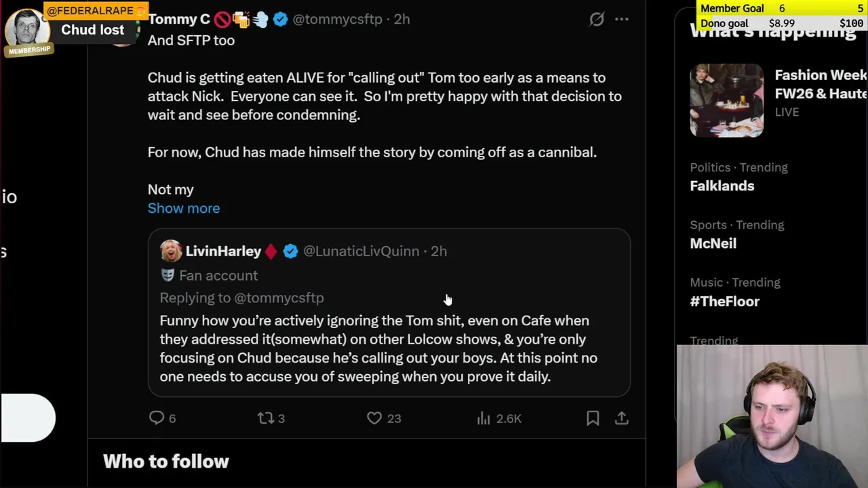Expand the tweet with Show more
Image resolution: width=868 pixels, height=488 pixels.
pos(184,208)
